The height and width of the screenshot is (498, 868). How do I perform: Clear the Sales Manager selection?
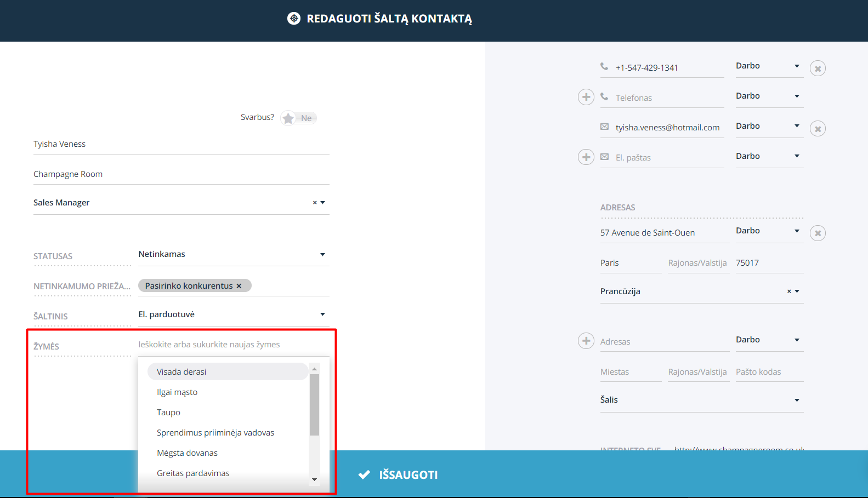coord(315,203)
